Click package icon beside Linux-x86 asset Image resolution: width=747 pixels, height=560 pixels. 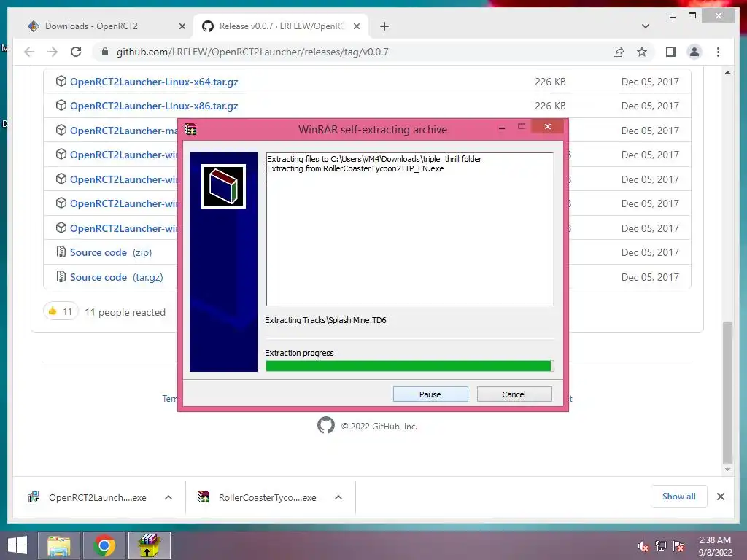point(61,105)
